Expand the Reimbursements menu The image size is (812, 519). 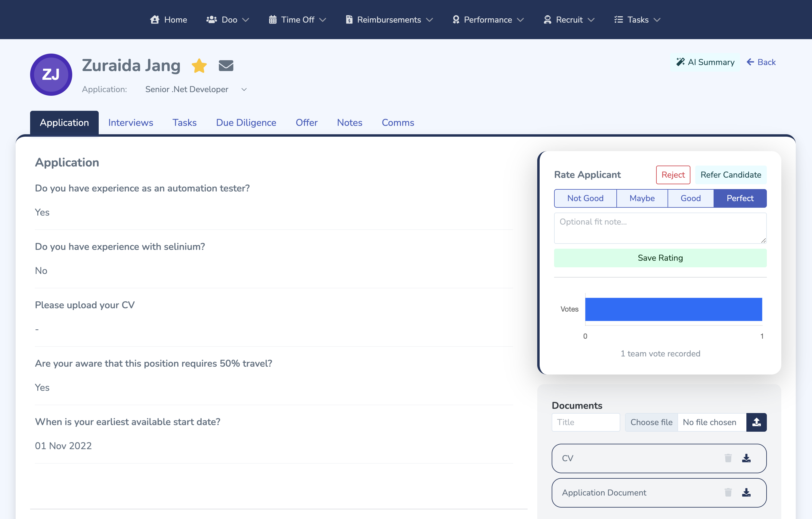(x=389, y=20)
